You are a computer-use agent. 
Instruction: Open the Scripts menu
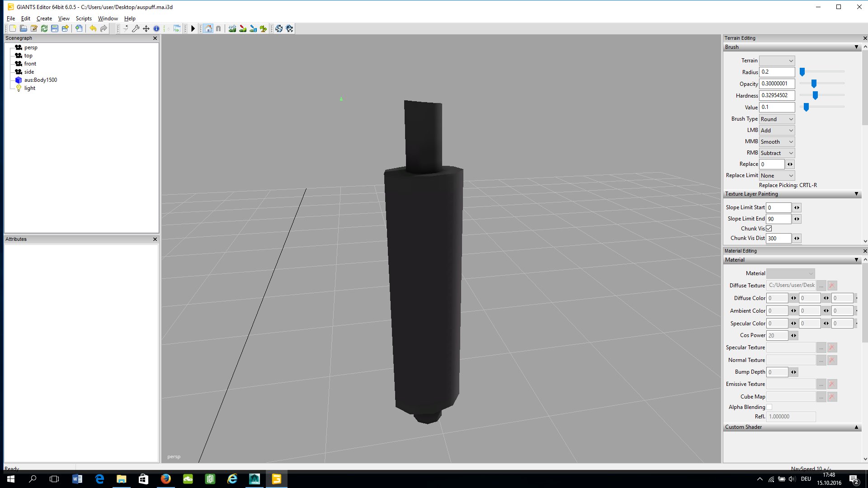pos(84,19)
